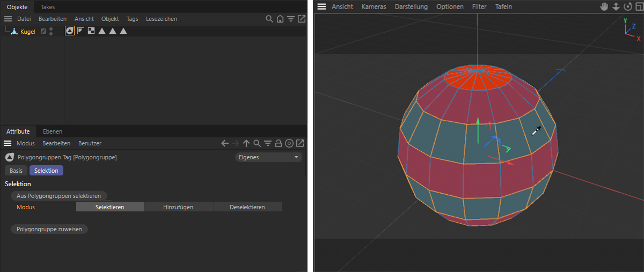Open the Eigenes dropdown
This screenshot has width=644, height=272.
click(268, 157)
